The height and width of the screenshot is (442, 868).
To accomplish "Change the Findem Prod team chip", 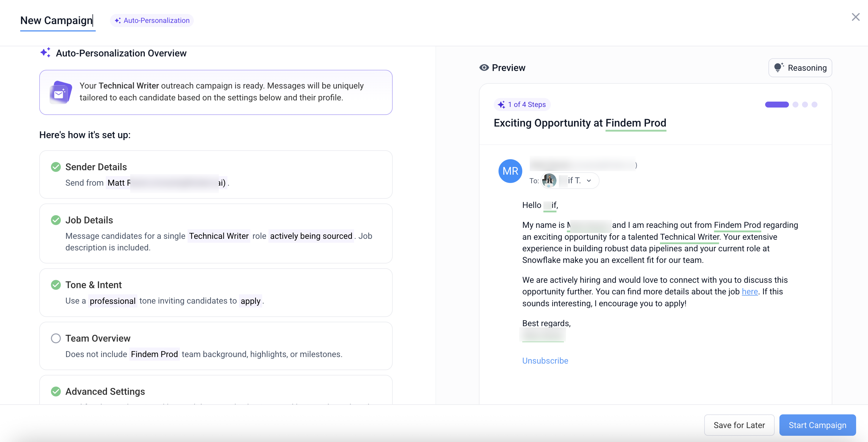I will (x=154, y=354).
